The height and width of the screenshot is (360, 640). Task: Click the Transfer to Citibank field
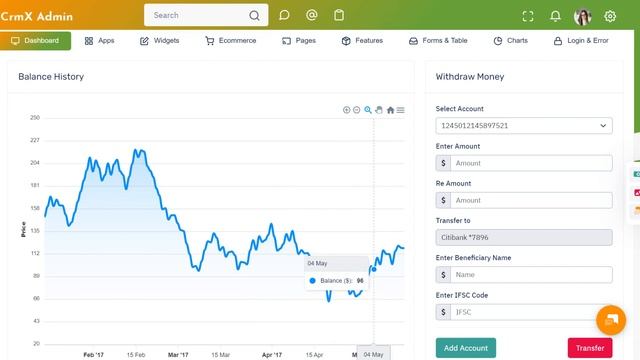click(x=524, y=238)
